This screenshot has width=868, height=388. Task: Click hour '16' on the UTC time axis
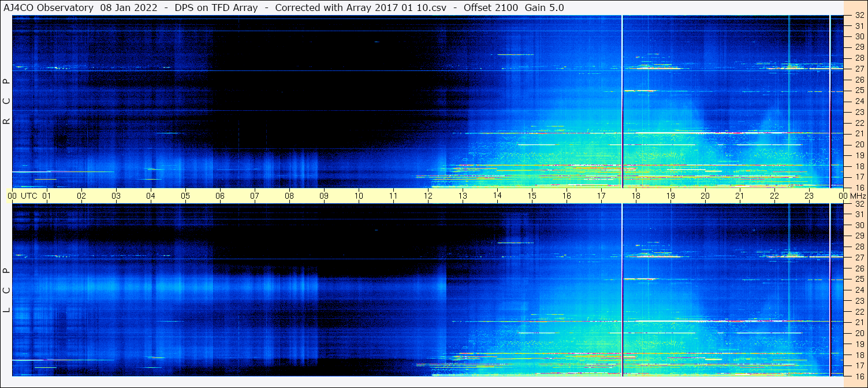click(x=567, y=196)
